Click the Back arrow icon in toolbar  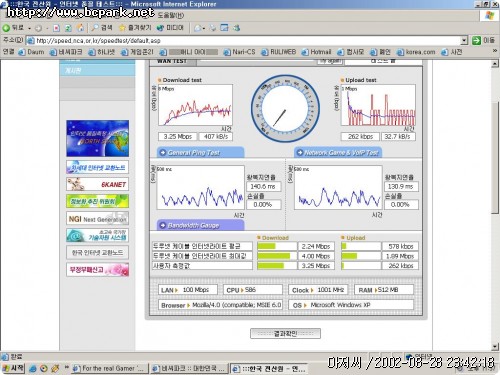point(6,28)
